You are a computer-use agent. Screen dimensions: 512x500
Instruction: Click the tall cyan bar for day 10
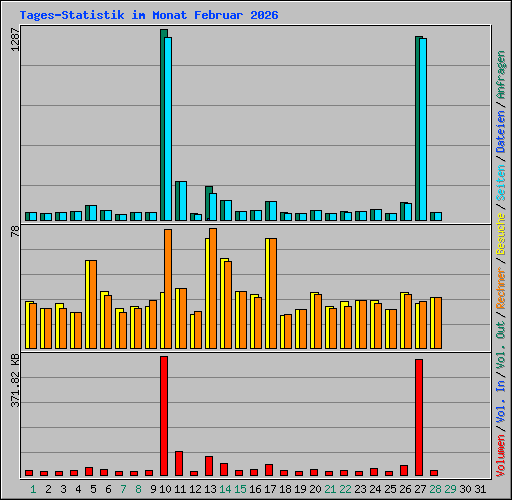coord(168,129)
